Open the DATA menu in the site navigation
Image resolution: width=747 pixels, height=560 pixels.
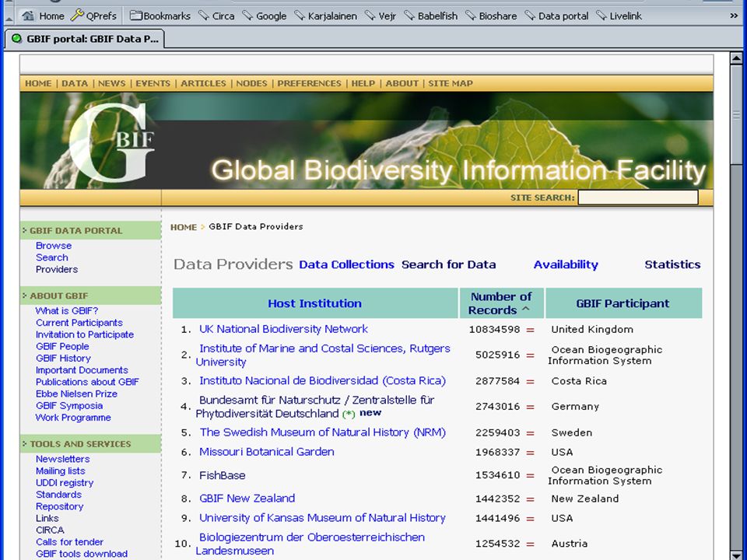pos(75,83)
